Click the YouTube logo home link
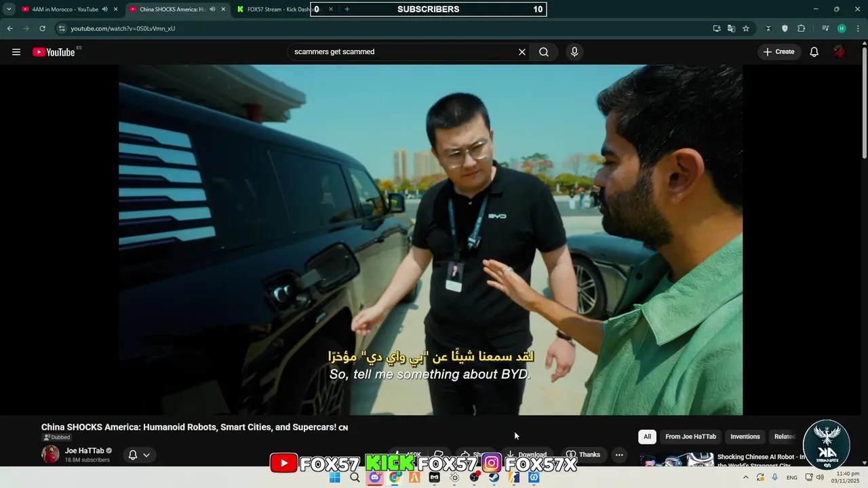Image resolution: width=868 pixels, height=488 pixels. 54,52
